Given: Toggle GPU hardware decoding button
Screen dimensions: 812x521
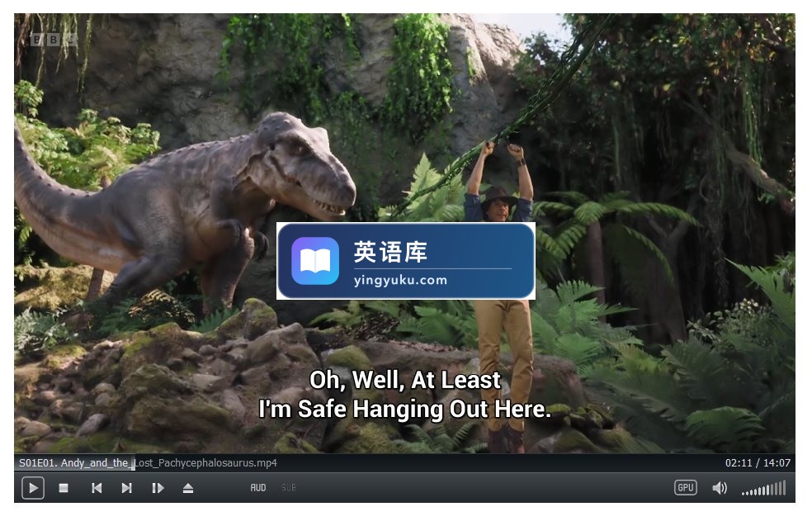Looking at the screenshot, I should click(x=685, y=487).
